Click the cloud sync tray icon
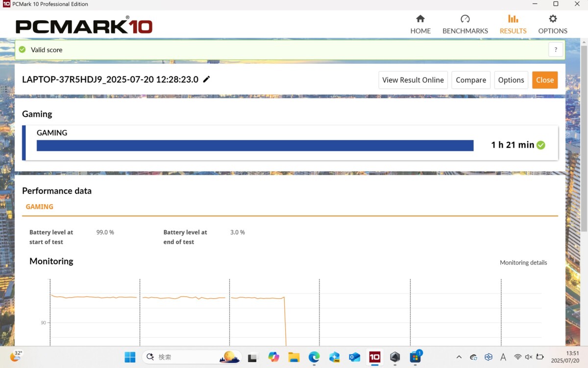The height and width of the screenshot is (368, 588). pos(473,357)
